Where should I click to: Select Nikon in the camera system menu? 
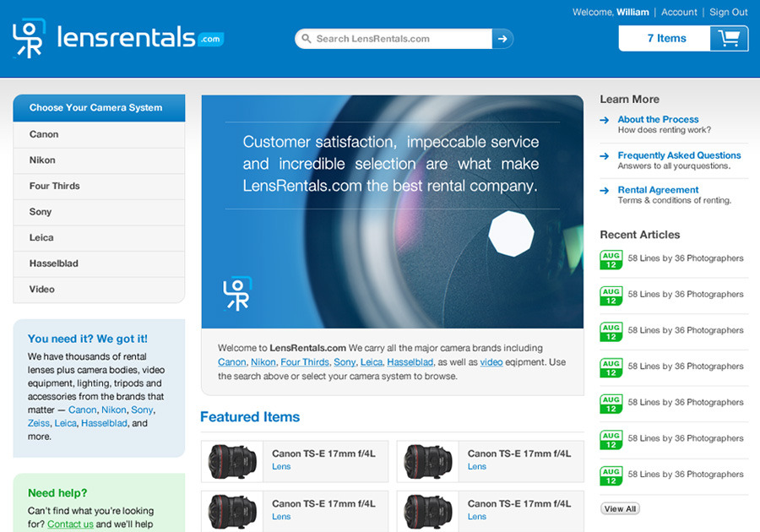coord(99,160)
